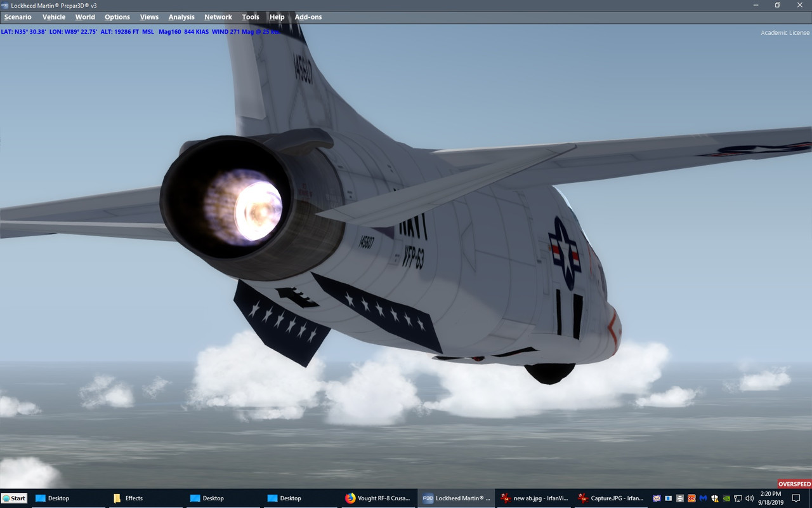Open the Options menu
The height and width of the screenshot is (508, 812).
(x=117, y=17)
